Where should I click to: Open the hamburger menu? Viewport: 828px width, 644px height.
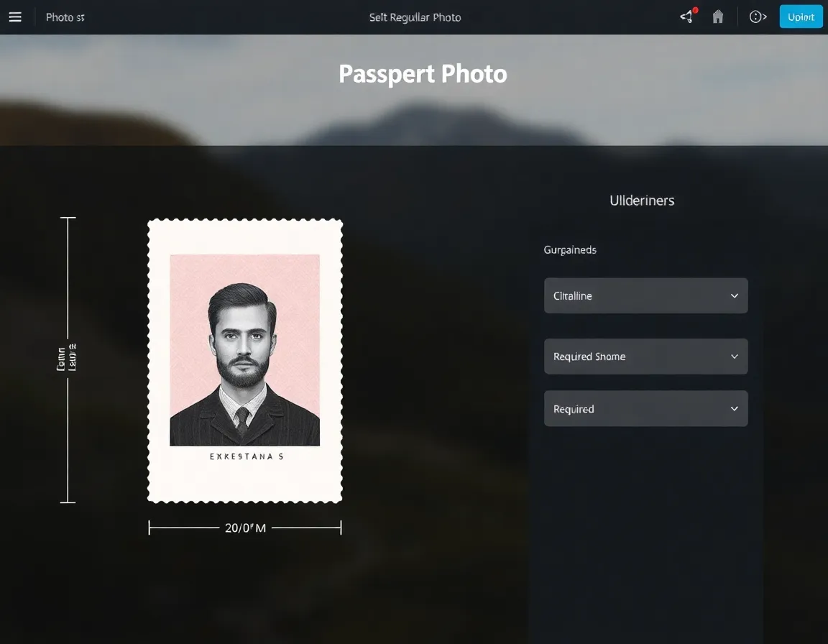(15, 17)
